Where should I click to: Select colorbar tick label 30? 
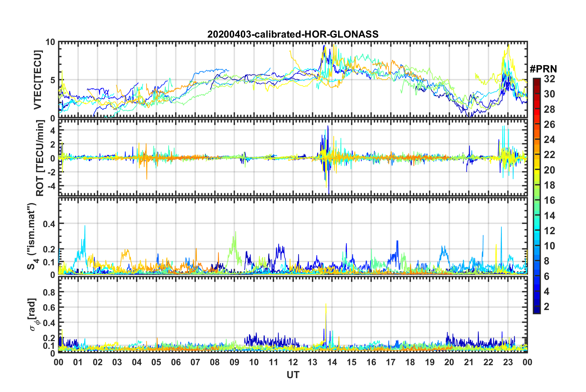coord(549,94)
